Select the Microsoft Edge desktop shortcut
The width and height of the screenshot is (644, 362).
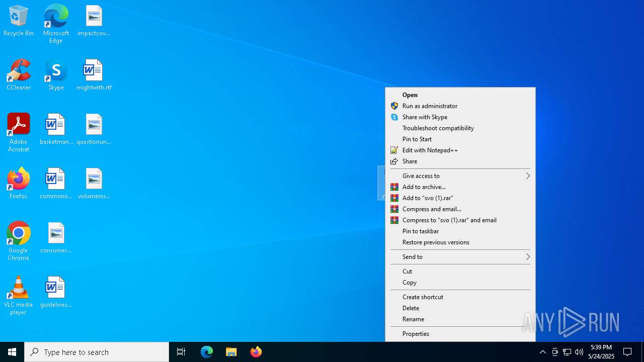(56, 24)
